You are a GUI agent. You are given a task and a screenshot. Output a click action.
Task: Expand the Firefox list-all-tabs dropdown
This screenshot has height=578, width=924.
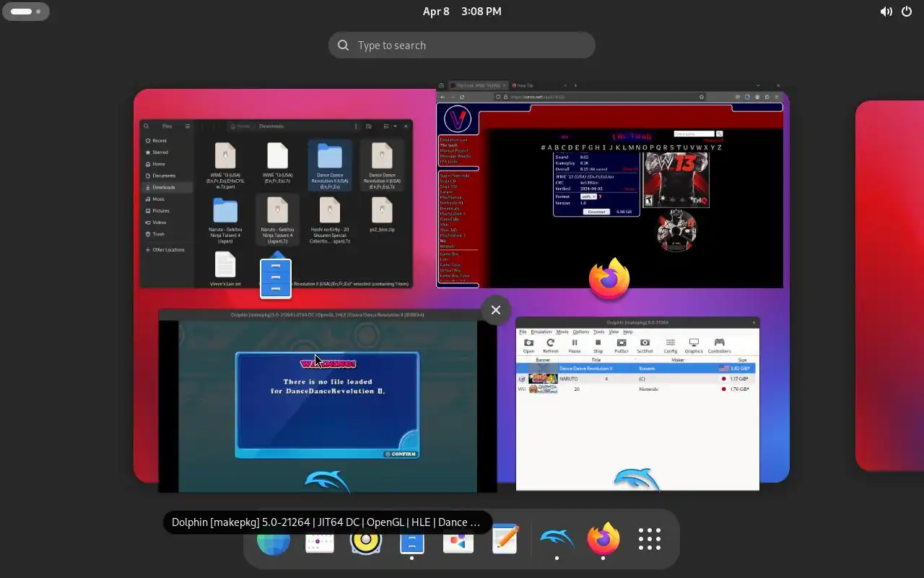pos(758,85)
